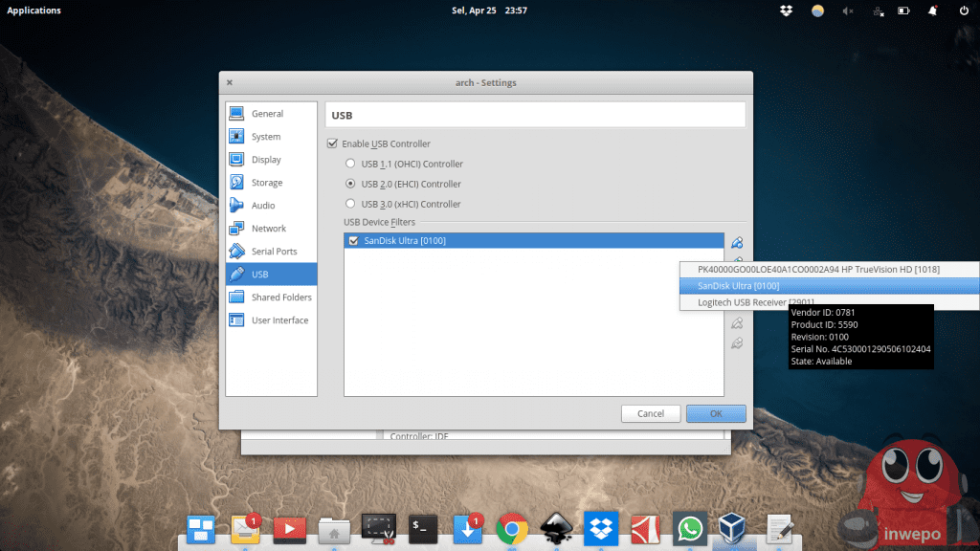The image size is (980, 551).
Task: Click the Cancel button
Action: point(650,413)
